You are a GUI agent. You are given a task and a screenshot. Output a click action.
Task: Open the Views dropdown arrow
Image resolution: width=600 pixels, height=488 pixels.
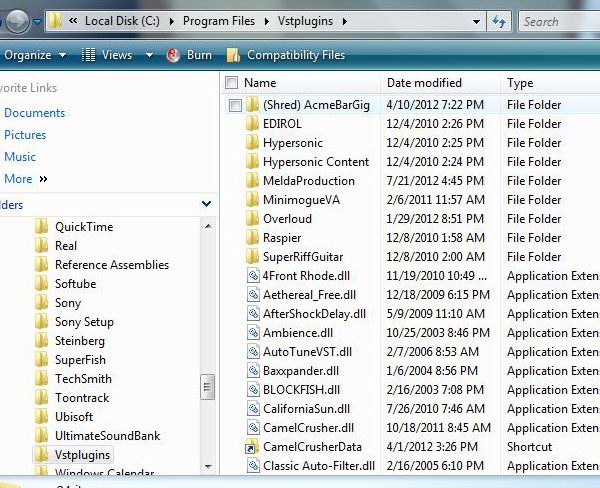(x=149, y=55)
